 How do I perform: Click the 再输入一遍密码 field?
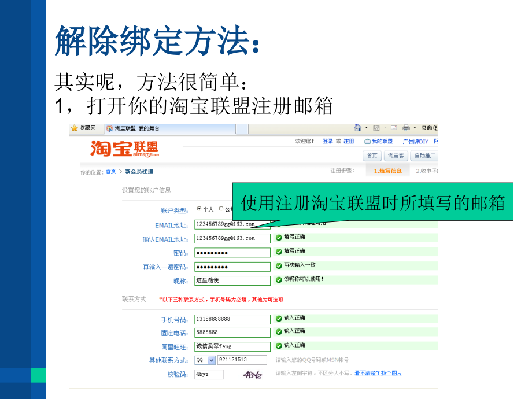coord(232,267)
